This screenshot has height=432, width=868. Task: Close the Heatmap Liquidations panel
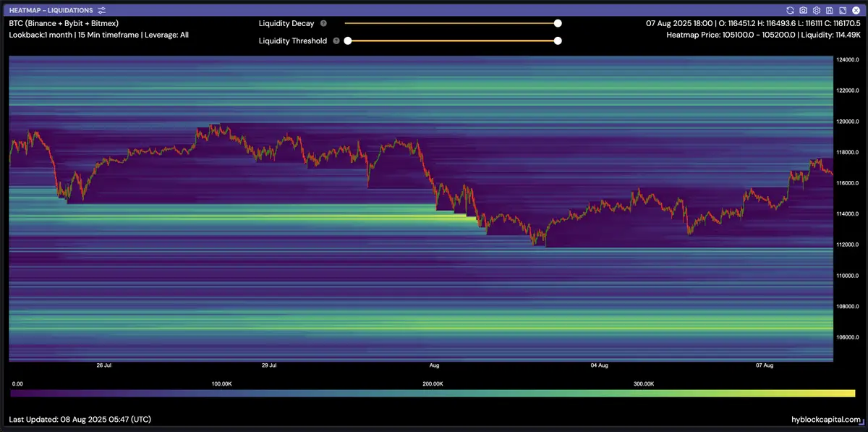point(856,10)
